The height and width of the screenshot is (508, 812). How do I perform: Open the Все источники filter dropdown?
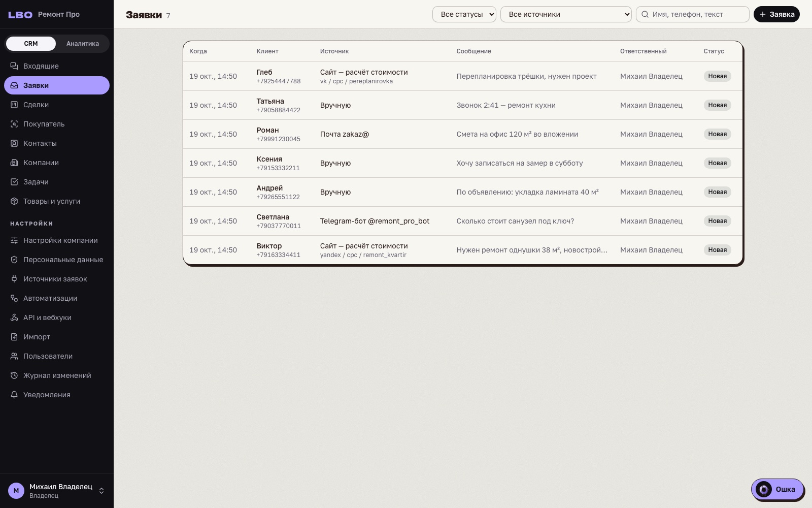pyautogui.click(x=566, y=14)
